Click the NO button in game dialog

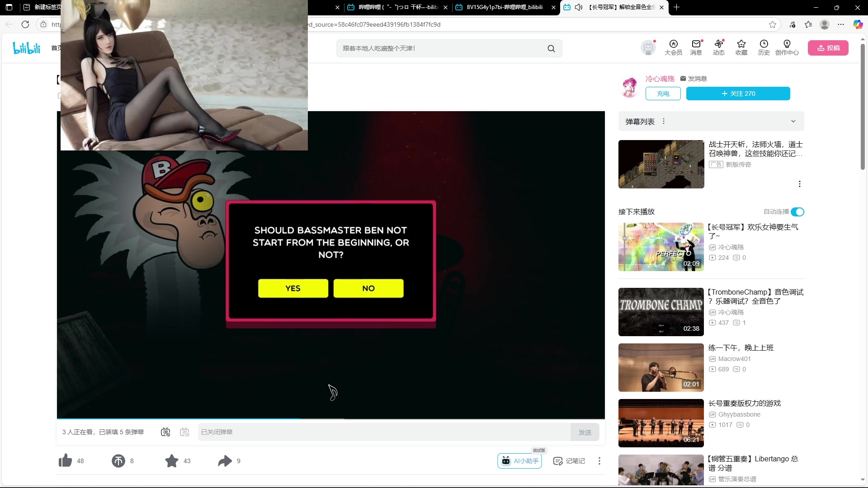tap(368, 288)
